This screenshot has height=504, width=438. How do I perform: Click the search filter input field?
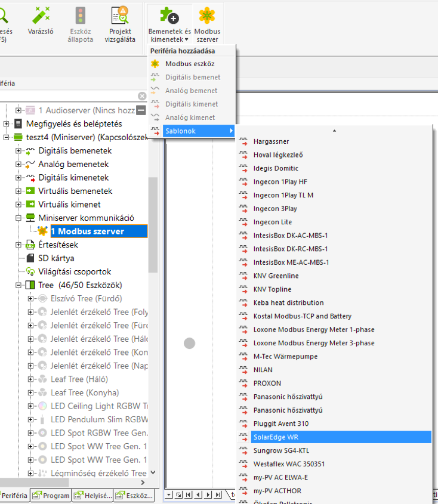tap(68, 96)
